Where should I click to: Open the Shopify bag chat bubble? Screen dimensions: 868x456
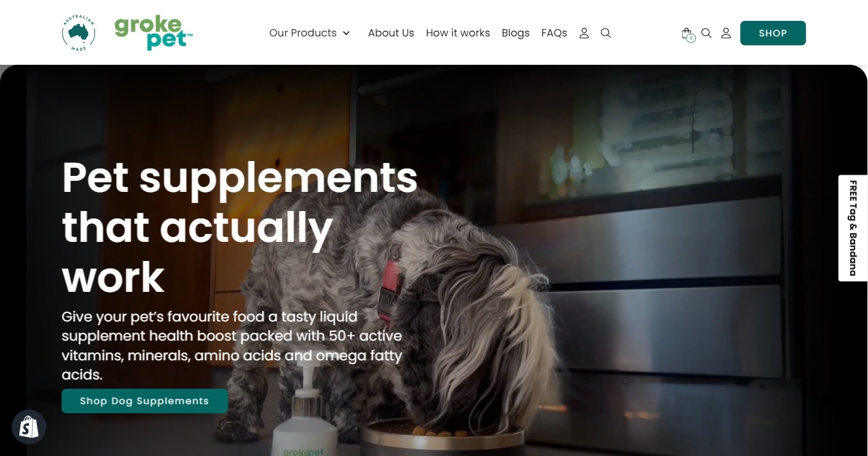click(x=29, y=427)
